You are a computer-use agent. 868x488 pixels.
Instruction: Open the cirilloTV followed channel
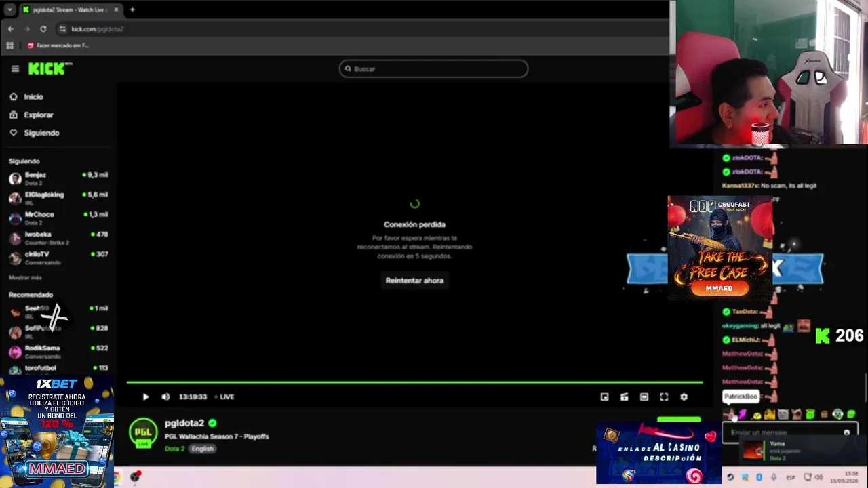pos(58,258)
